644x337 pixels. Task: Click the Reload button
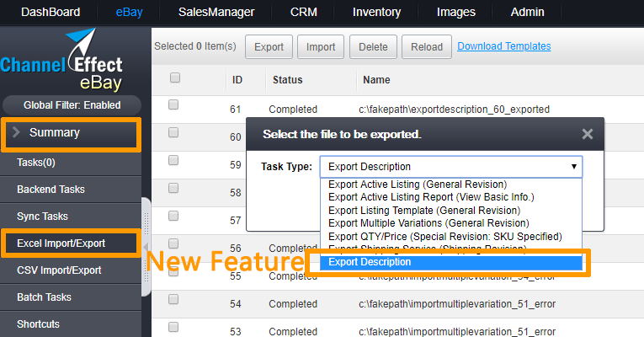pyautogui.click(x=427, y=47)
